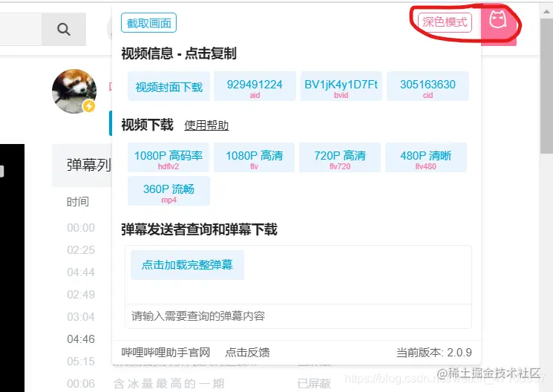
Task: Click the 截取画面 capture button
Action: (x=148, y=23)
